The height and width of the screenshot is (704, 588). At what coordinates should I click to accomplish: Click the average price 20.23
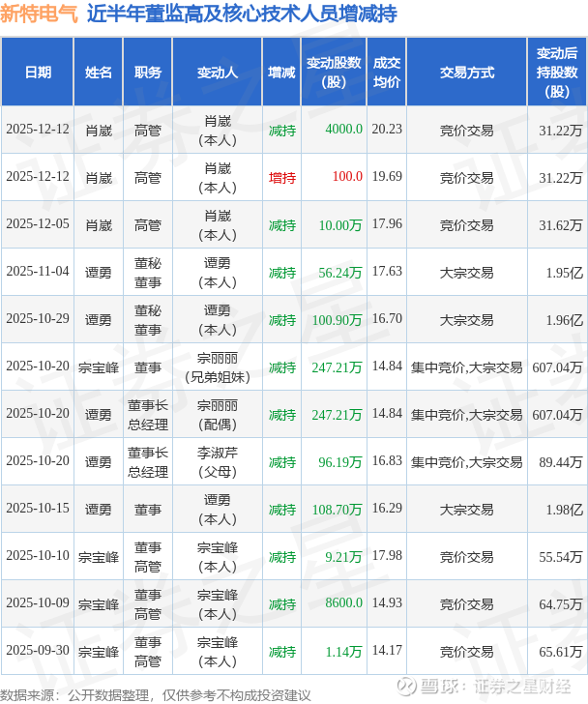(x=387, y=130)
